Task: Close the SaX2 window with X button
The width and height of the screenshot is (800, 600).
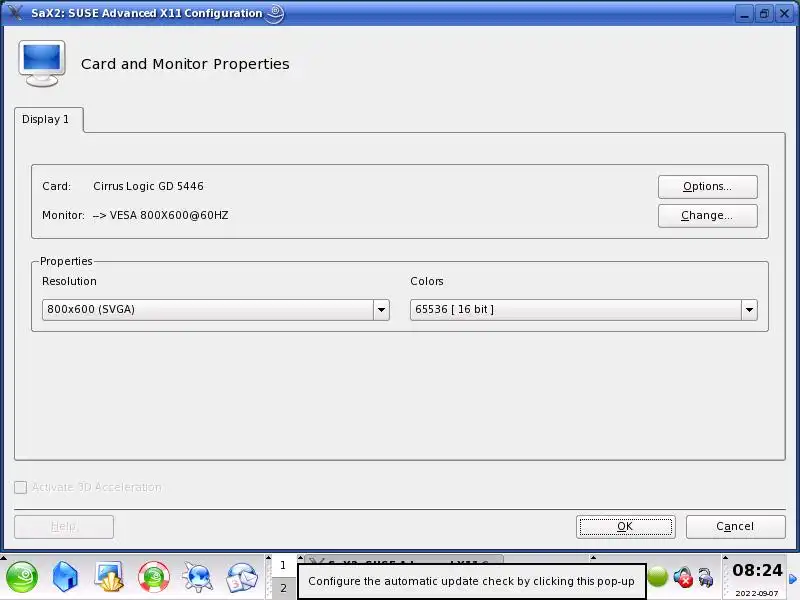Action: pyautogui.click(x=784, y=14)
